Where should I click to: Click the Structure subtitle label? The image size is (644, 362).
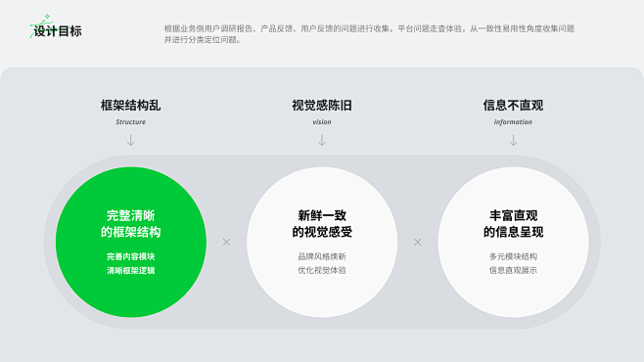point(130,122)
